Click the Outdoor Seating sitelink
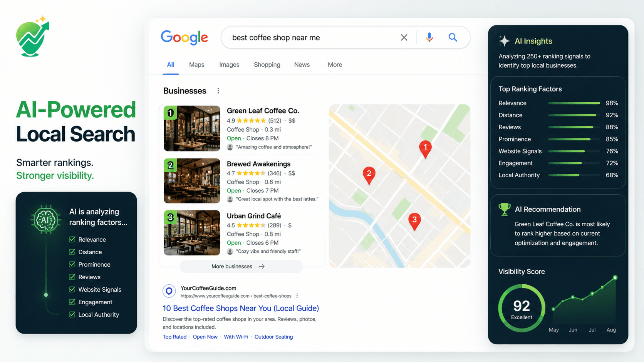This screenshot has width=644, height=362. pyautogui.click(x=273, y=337)
